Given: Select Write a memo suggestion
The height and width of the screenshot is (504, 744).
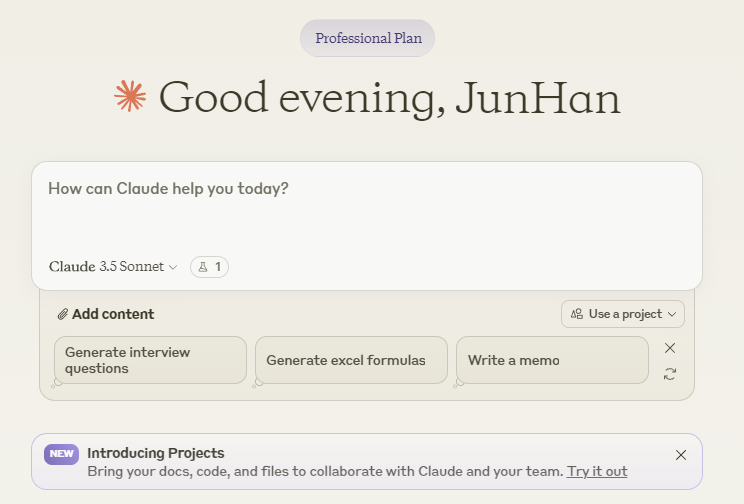Looking at the screenshot, I should [552, 360].
